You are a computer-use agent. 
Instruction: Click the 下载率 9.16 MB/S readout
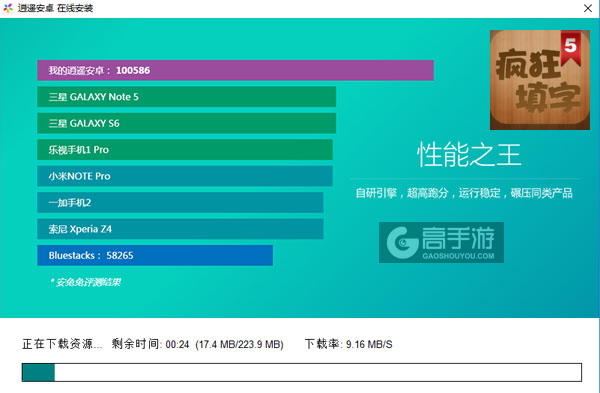(348, 344)
